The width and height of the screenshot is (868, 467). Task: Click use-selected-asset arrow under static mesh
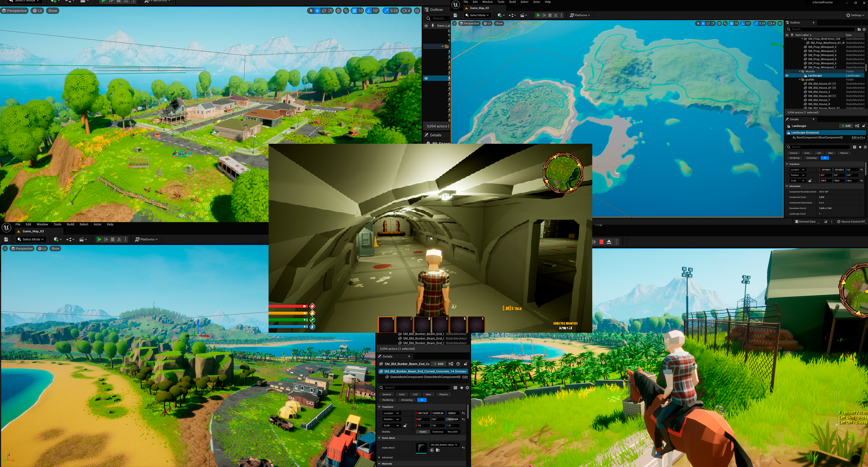click(432, 450)
